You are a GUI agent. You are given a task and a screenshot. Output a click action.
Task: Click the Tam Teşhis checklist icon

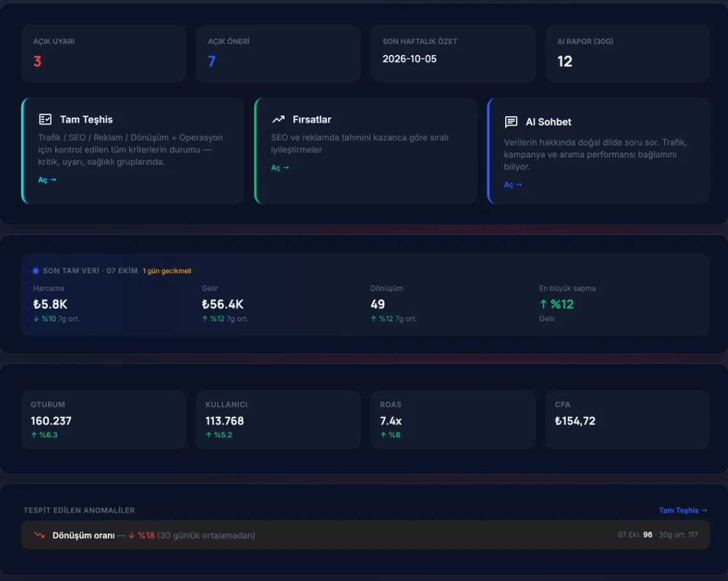click(x=45, y=119)
